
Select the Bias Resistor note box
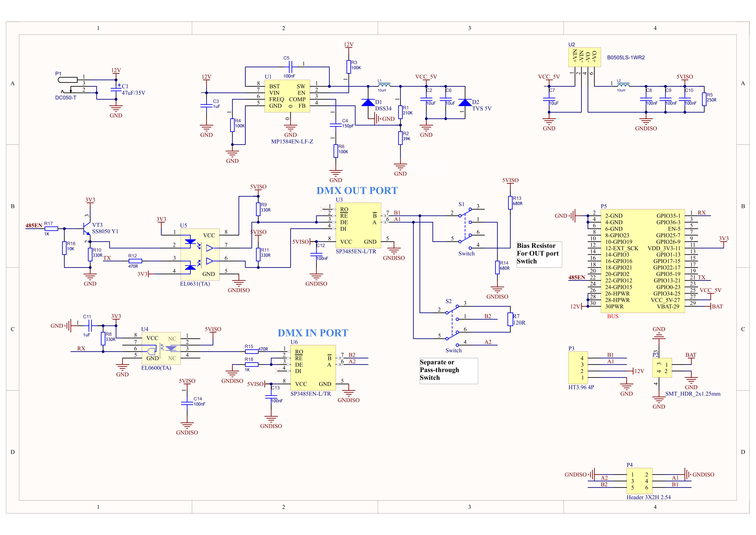tap(539, 254)
